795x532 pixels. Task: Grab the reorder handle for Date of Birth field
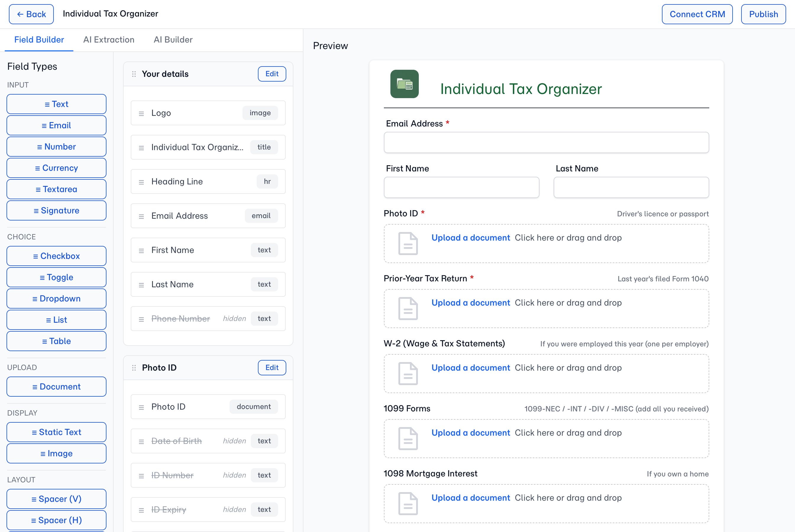tap(142, 441)
